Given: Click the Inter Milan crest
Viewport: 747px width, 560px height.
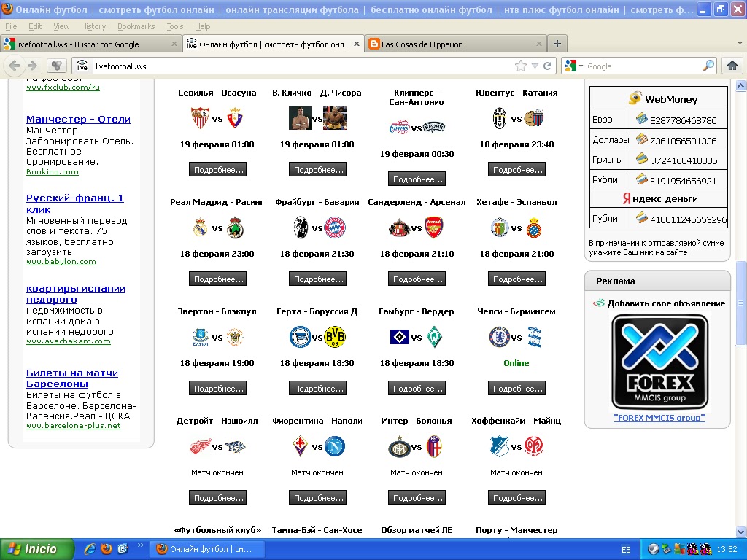Looking at the screenshot, I should click(399, 447).
